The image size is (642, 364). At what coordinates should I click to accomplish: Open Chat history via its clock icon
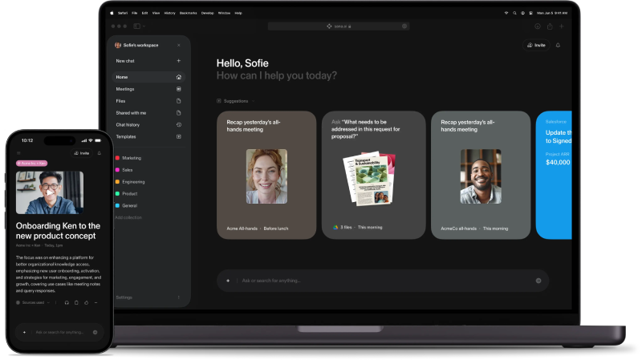point(178,124)
